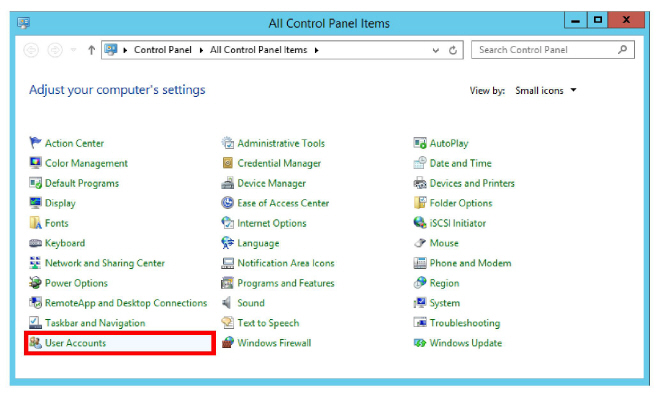Expand the address bar history dropdown arrow
The image size is (659, 397).
[x=435, y=50]
